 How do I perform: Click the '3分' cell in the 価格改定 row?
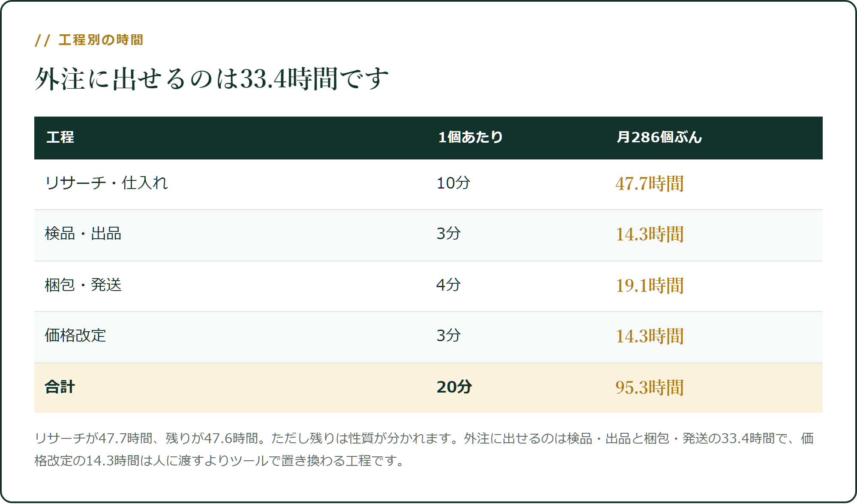tap(448, 336)
